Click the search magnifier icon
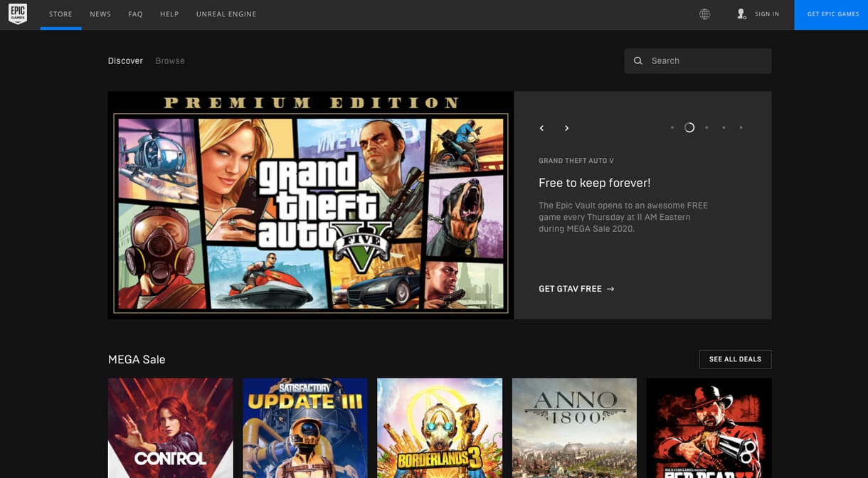868x478 pixels. pos(638,61)
